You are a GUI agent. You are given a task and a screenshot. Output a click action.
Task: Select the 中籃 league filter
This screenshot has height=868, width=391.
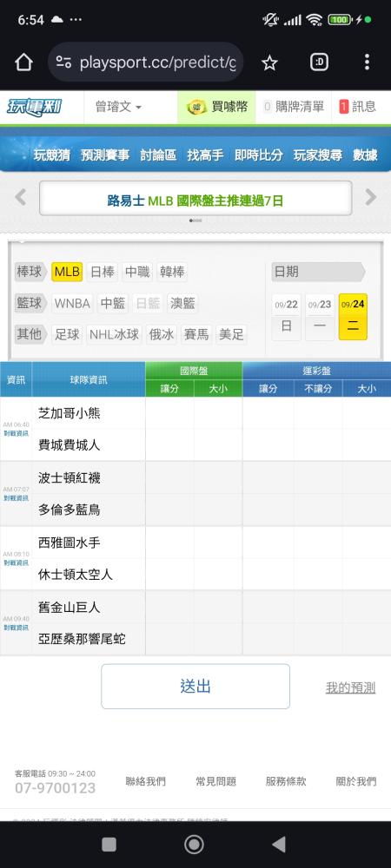point(113,303)
